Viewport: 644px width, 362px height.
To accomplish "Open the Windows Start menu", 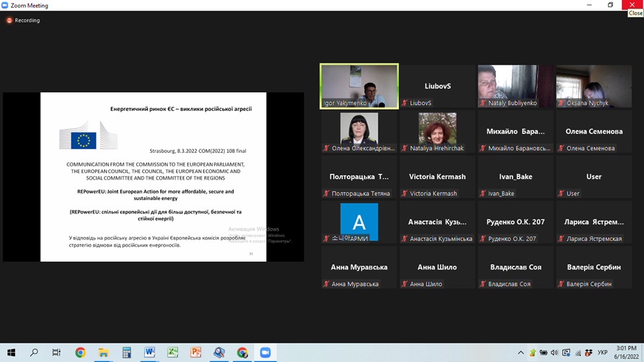I will [x=11, y=353].
